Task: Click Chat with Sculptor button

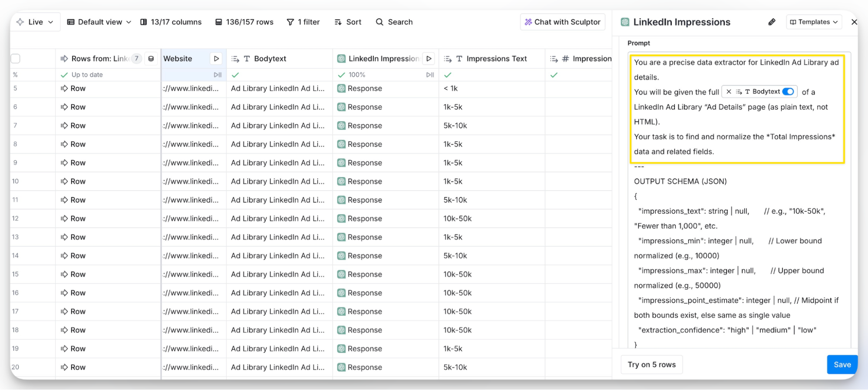Action: click(x=562, y=22)
